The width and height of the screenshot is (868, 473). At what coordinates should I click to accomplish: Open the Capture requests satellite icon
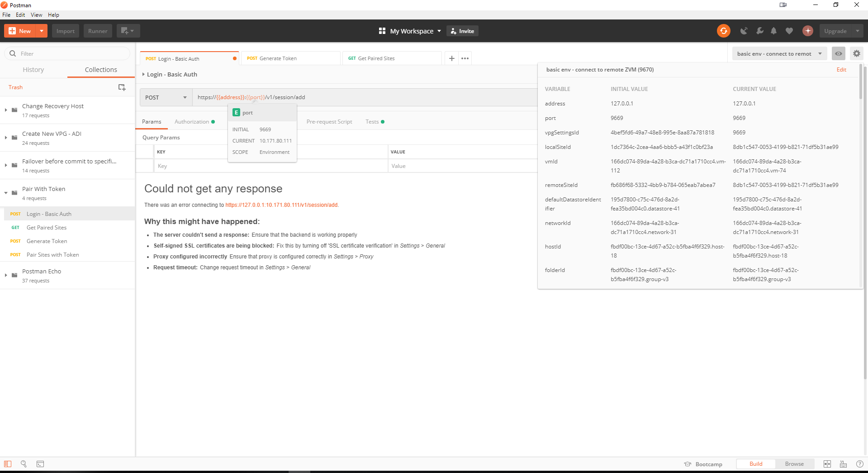pyautogui.click(x=744, y=31)
